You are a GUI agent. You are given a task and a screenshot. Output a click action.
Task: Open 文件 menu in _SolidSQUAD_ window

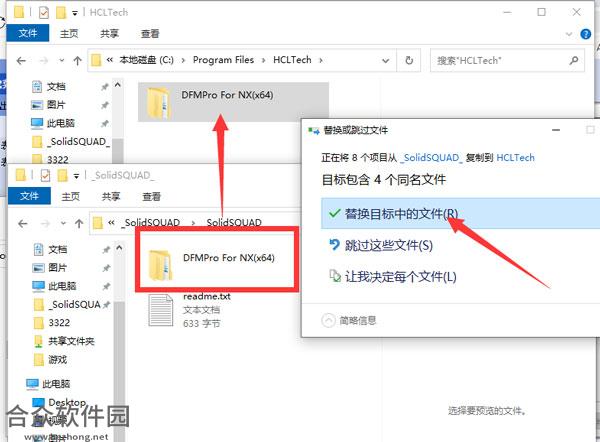(x=29, y=196)
